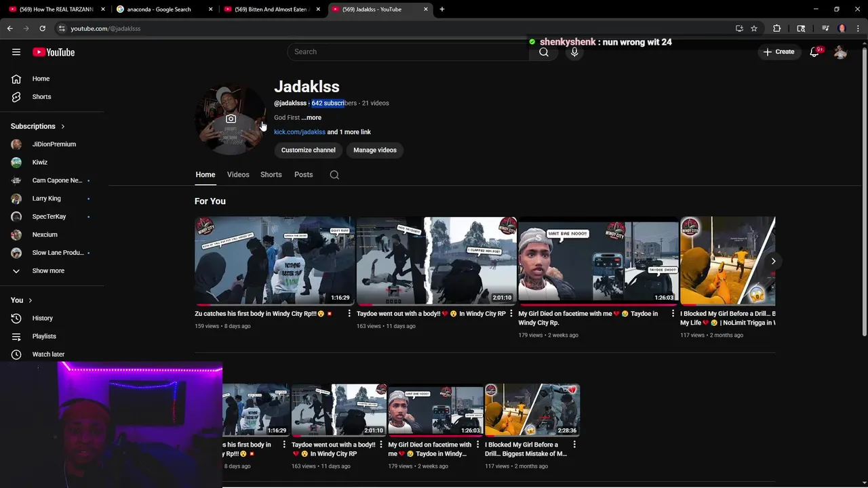Expand channel description with ...more

311,117
